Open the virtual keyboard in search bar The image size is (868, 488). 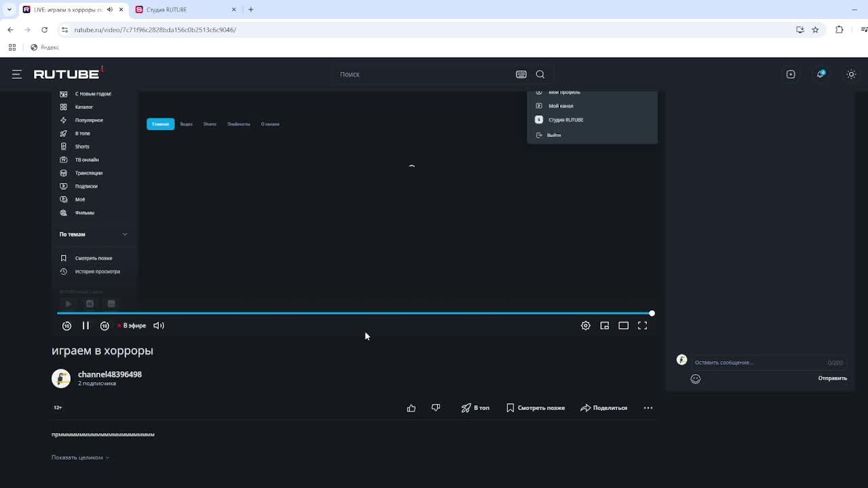click(521, 75)
